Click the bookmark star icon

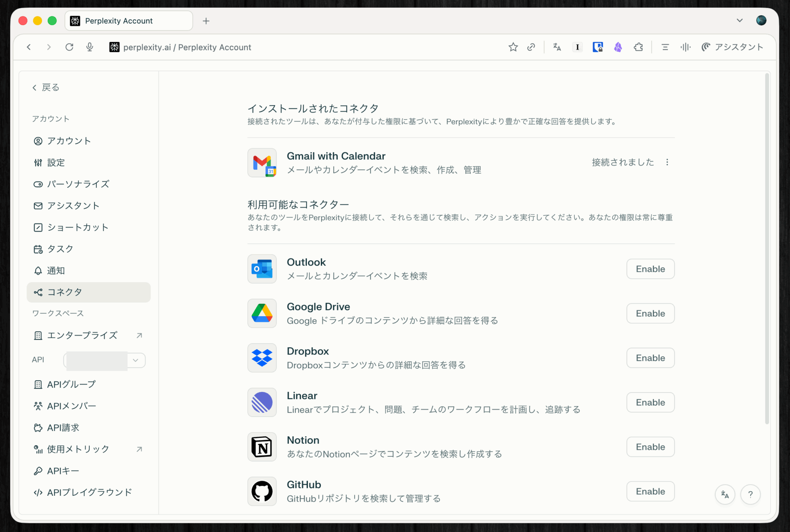pos(513,47)
